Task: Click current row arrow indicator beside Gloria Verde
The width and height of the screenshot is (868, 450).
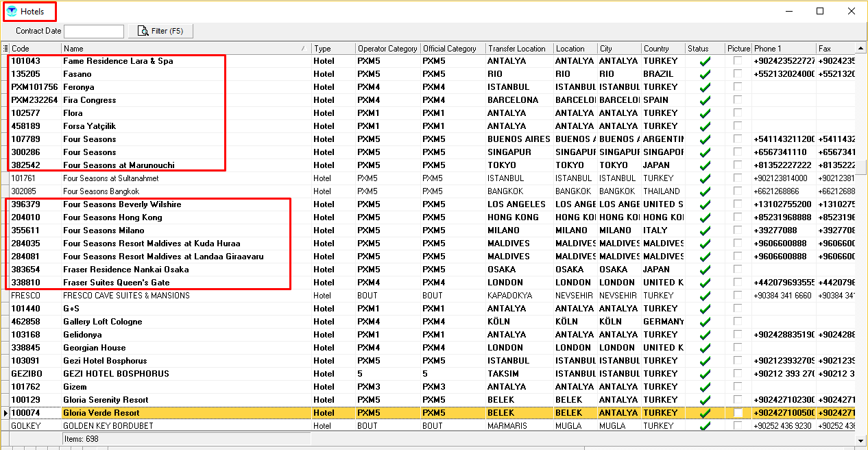Action: [5, 413]
